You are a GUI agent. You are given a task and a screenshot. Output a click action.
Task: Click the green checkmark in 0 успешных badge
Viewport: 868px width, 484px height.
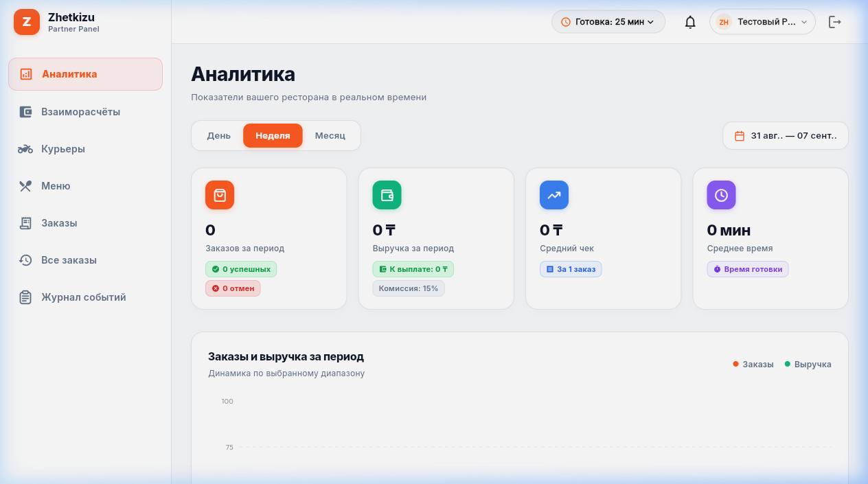pos(216,269)
